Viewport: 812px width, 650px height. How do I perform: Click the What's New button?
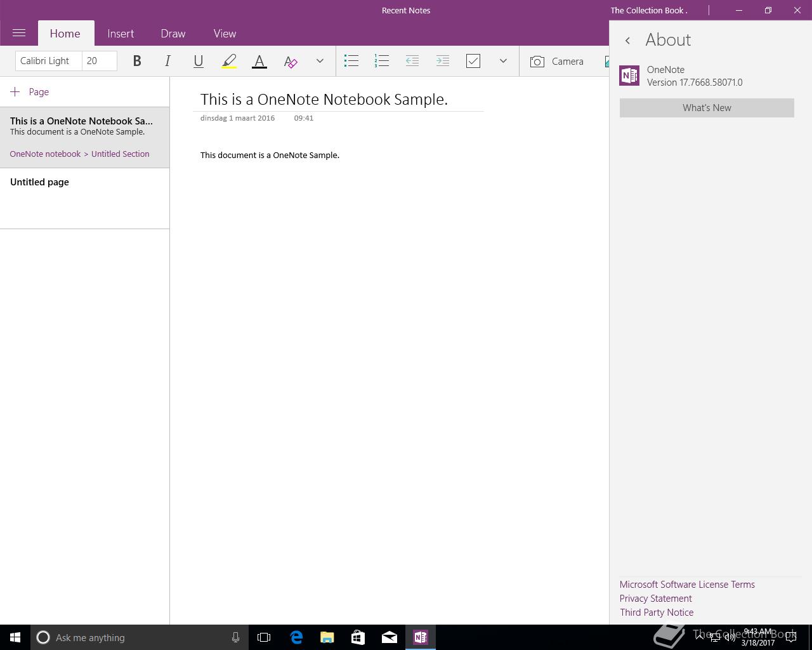coord(707,108)
